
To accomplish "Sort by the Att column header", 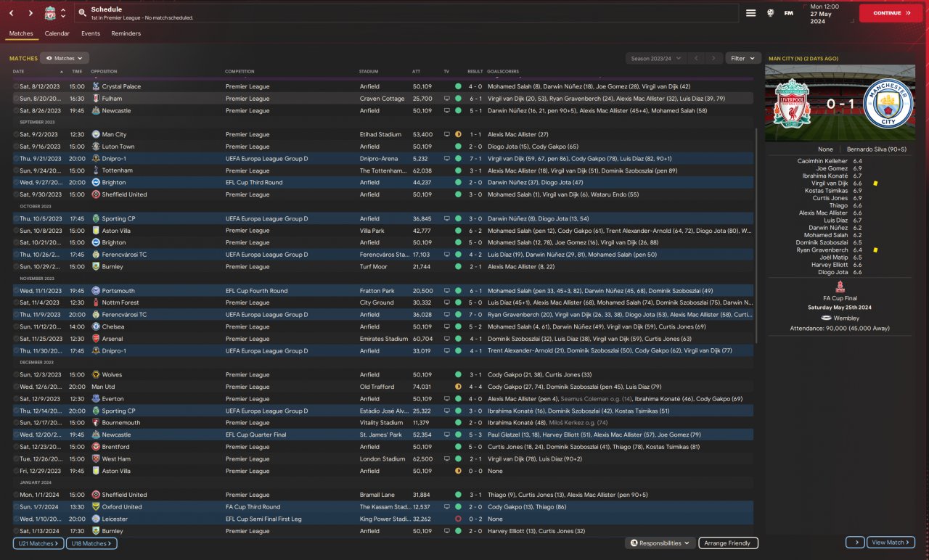I will tap(416, 72).
